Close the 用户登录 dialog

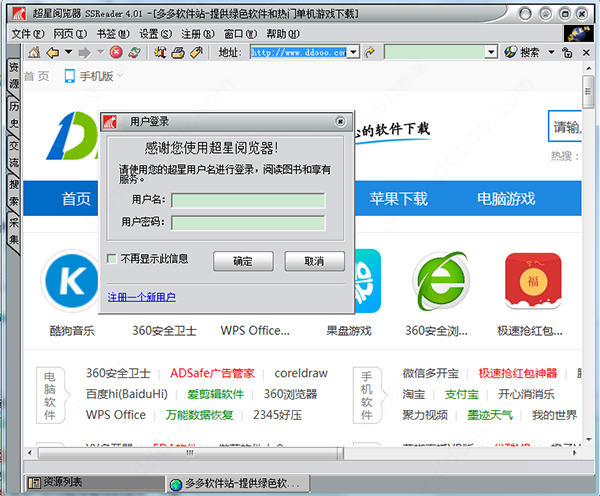340,122
